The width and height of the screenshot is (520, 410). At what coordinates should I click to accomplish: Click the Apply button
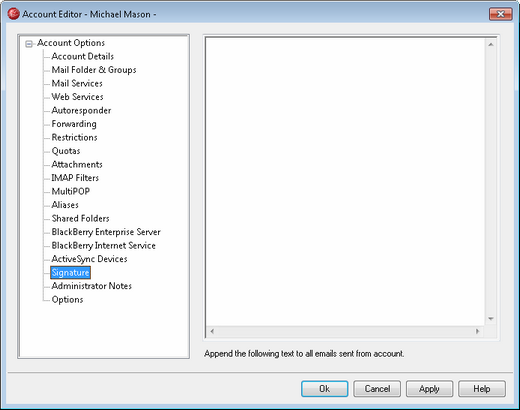[x=429, y=389]
